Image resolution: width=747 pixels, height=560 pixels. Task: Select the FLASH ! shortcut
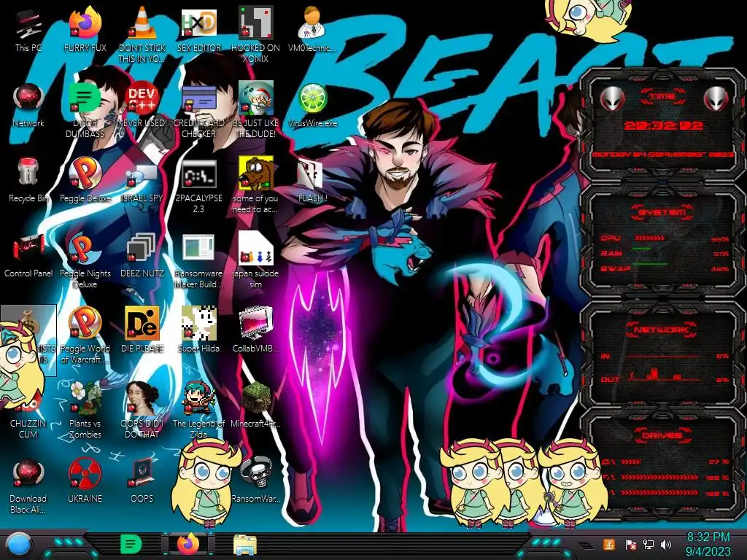pyautogui.click(x=312, y=181)
